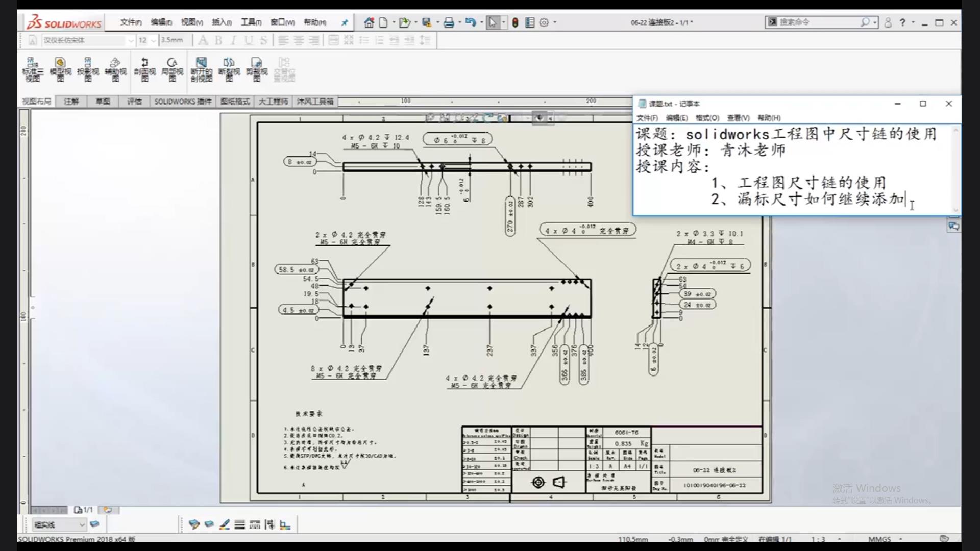Select the Detail View (局部视图) tool
The image size is (980, 551).
tap(172, 69)
